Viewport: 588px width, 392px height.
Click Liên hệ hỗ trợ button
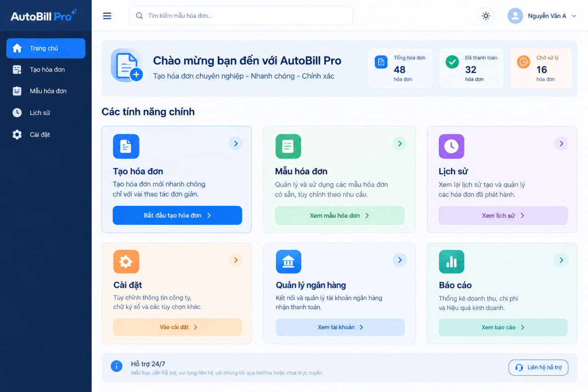pos(538,368)
